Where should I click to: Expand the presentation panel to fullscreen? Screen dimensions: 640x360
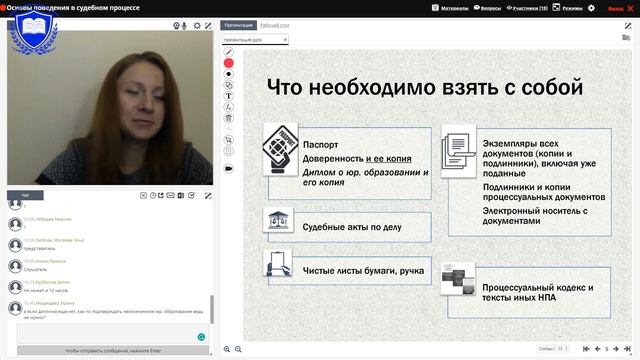pos(628,26)
